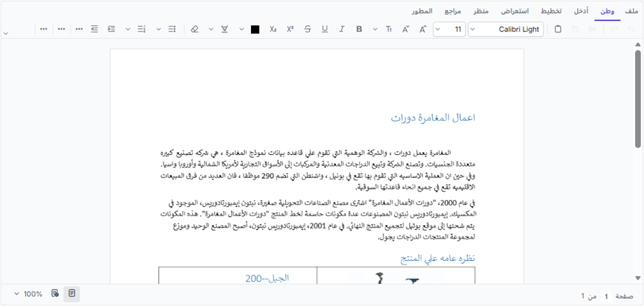Click the decrease indent icon
Screen dimensions: 644x306
[94, 29]
